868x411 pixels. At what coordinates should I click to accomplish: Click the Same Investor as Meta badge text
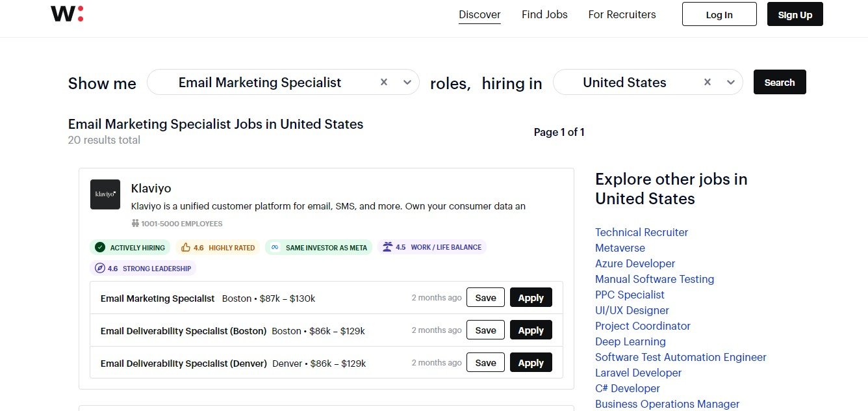326,248
